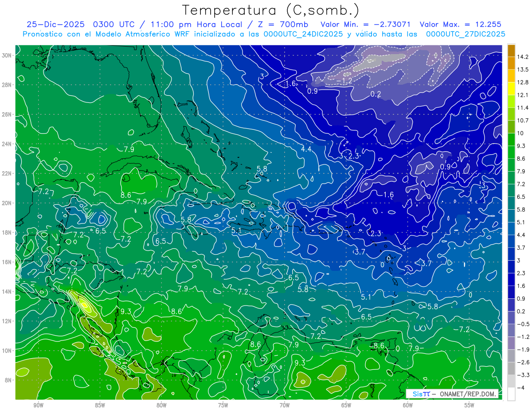Screen dimensions: 532x411
Task: Click the "12.1" value on the color legend
Action: pyautogui.click(x=523, y=95)
